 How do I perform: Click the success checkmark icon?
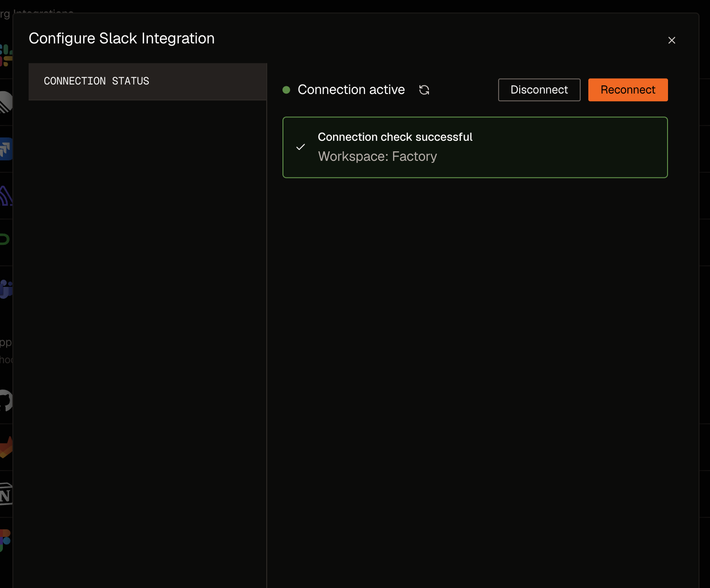pyautogui.click(x=301, y=147)
